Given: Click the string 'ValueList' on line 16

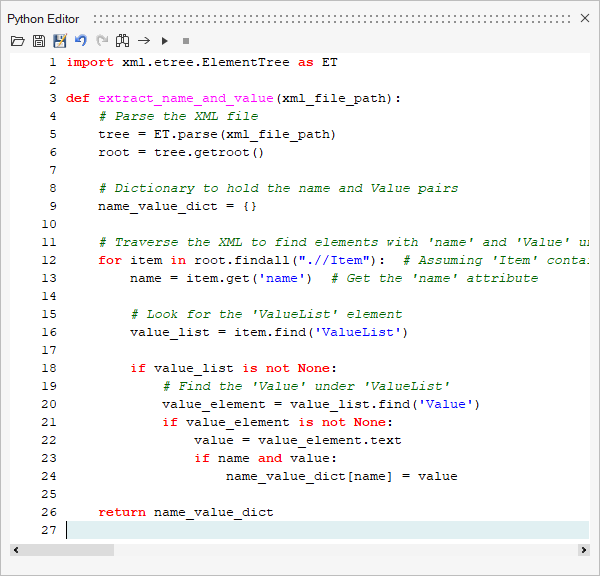Looking at the screenshot, I should 357,332.
